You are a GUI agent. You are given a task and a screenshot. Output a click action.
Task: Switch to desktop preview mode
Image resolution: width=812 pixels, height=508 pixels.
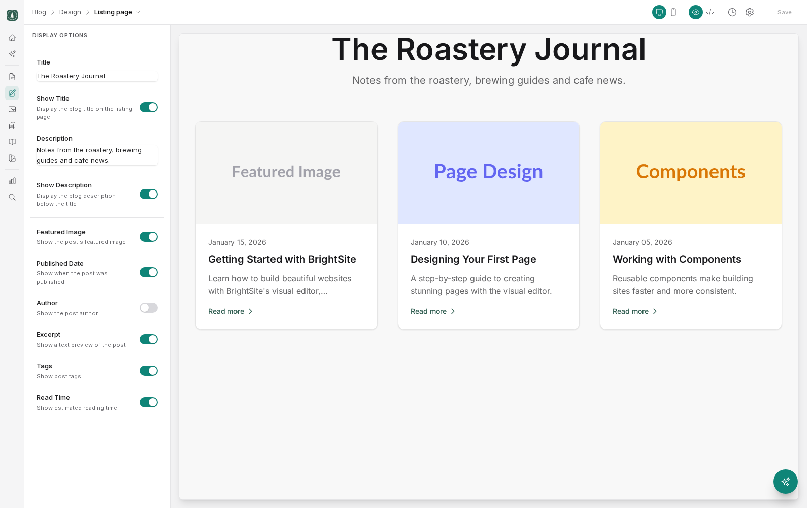click(659, 12)
